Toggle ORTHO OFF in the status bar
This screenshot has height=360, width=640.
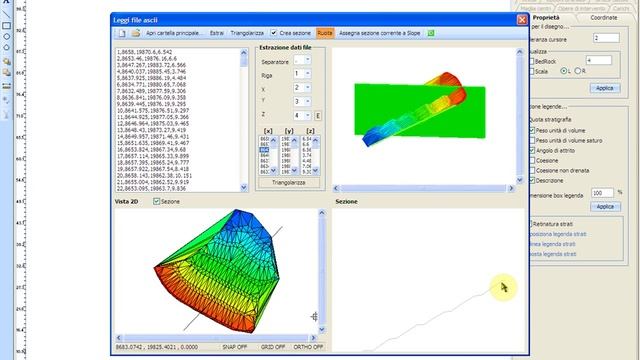click(x=308, y=347)
